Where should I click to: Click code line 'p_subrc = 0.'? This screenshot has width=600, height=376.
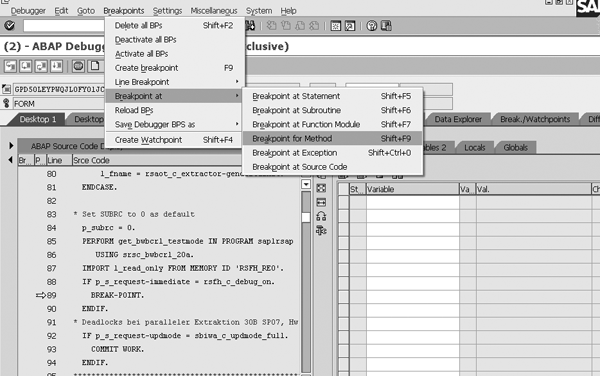(108, 228)
